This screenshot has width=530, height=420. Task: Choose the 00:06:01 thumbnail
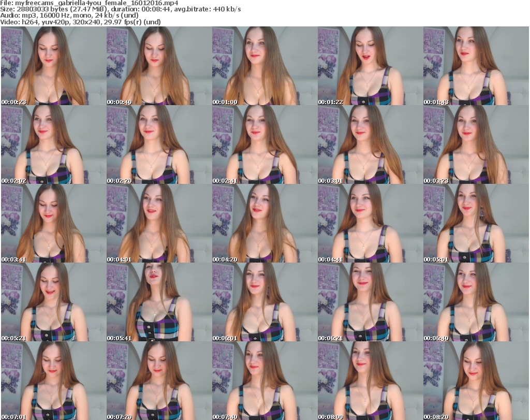point(264,302)
